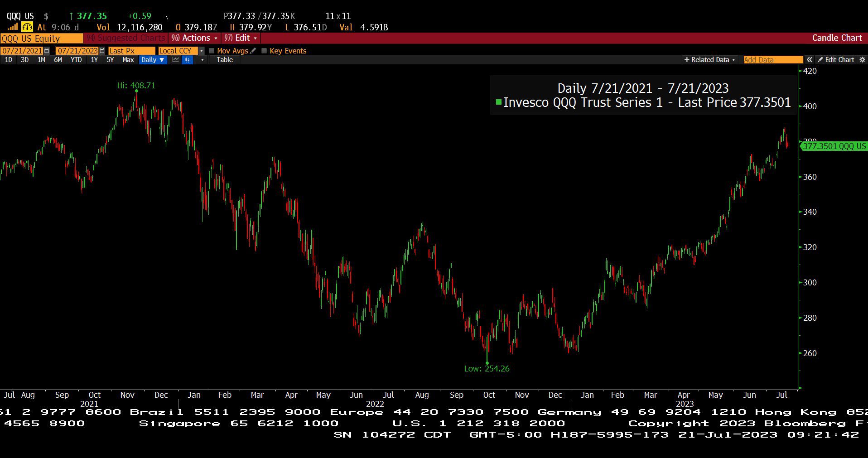The height and width of the screenshot is (458, 868).
Task: Open the Daily periodicity dropdown
Action: pos(153,60)
